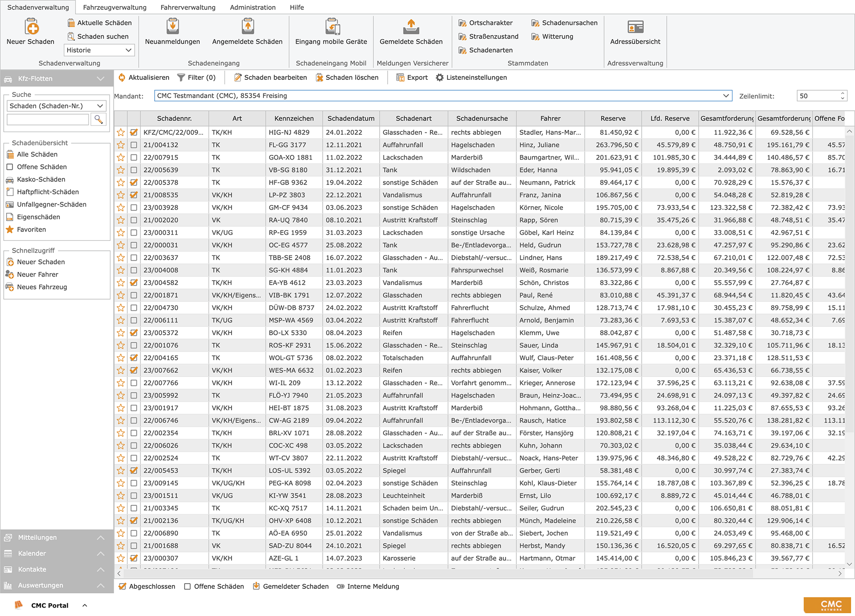Click Export toolbar button
The width and height of the screenshot is (855, 616).
[x=412, y=77]
